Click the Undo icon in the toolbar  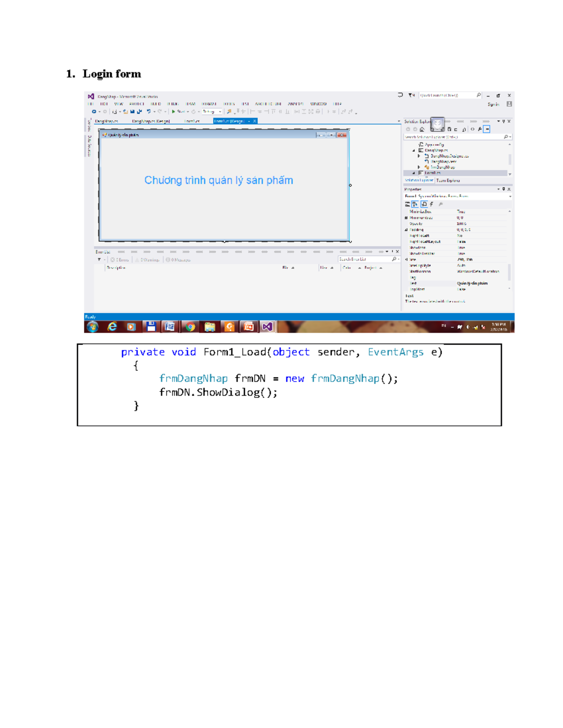point(149,112)
